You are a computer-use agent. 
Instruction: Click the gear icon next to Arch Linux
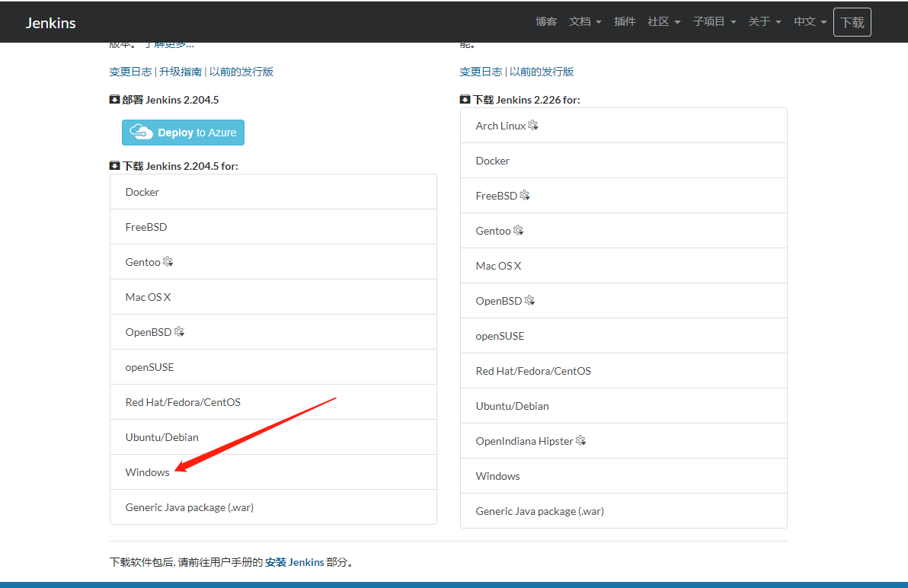coord(533,125)
